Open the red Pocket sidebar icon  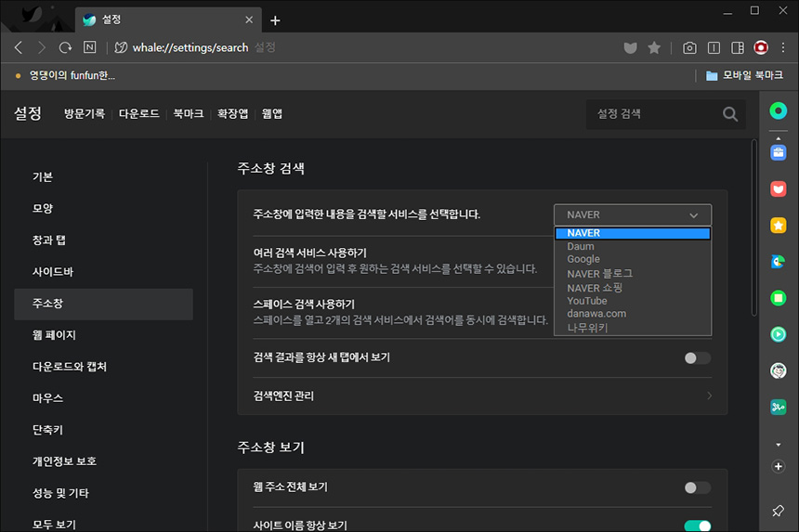tap(779, 188)
